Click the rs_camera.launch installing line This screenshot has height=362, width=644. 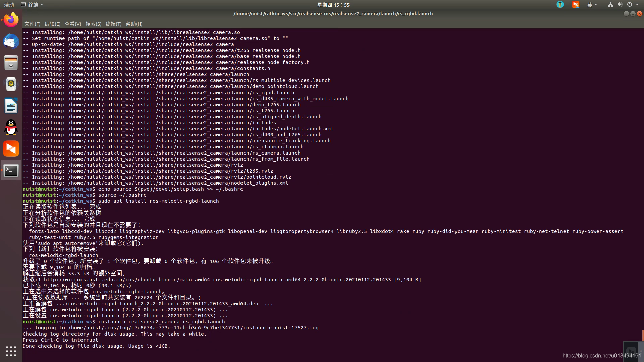pos(162,153)
